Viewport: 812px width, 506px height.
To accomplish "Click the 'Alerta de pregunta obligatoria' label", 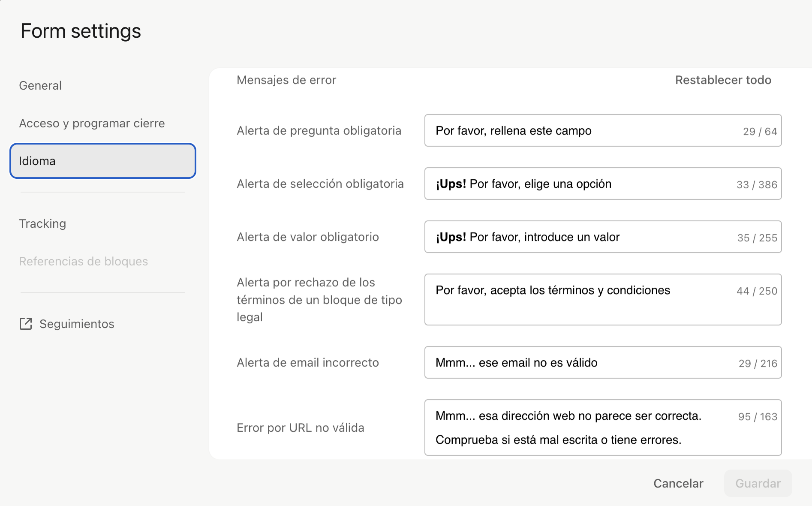I will click(319, 131).
